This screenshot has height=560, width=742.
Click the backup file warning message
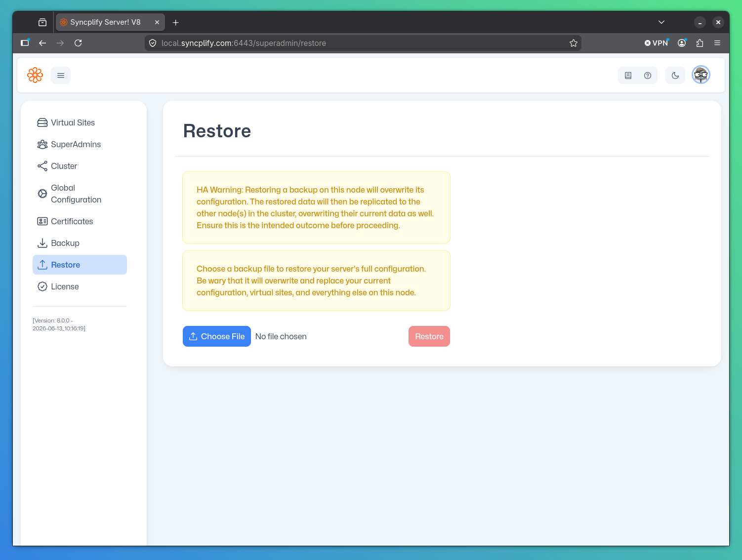click(316, 280)
